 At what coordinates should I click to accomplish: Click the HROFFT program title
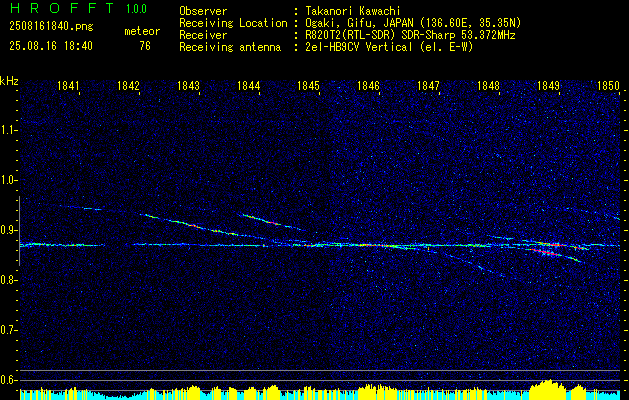pos(62,8)
